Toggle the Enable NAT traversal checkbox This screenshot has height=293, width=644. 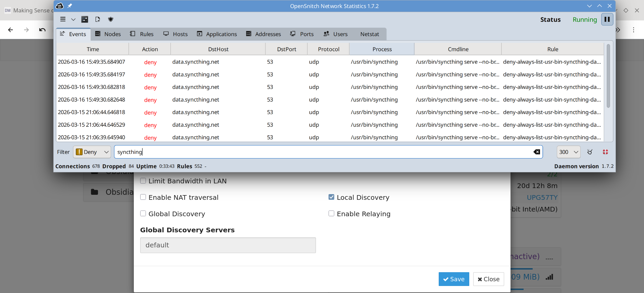coord(143,197)
